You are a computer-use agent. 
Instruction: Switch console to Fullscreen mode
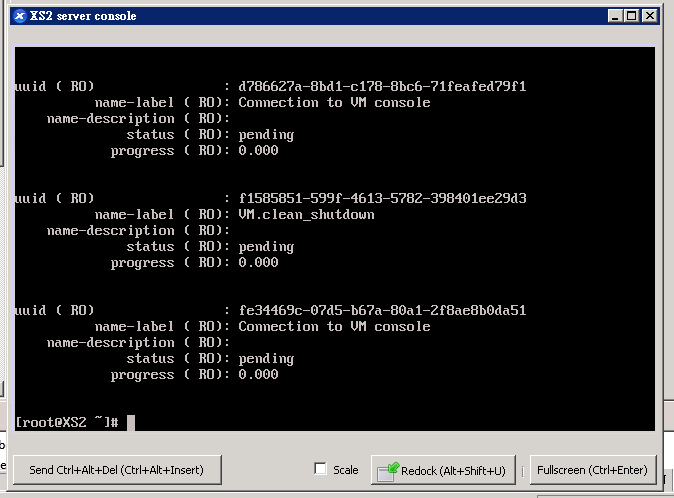pyautogui.click(x=592, y=470)
